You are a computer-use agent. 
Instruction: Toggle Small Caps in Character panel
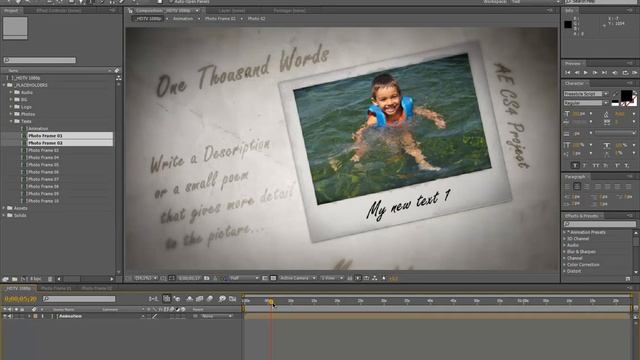(x=606, y=165)
